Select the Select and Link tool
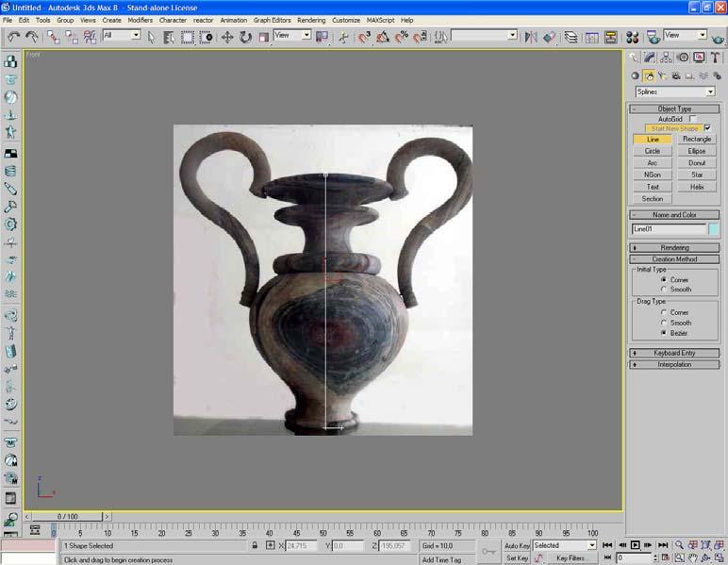Viewport: 728px width, 565px height. (54, 37)
